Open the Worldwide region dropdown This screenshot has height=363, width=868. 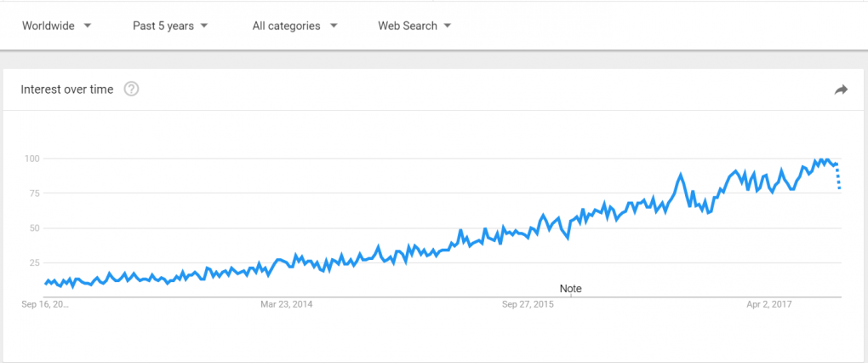pos(56,26)
